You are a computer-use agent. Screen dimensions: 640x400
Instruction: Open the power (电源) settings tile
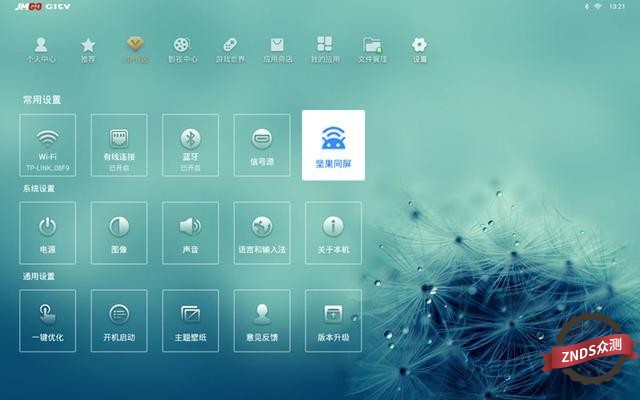[47, 233]
